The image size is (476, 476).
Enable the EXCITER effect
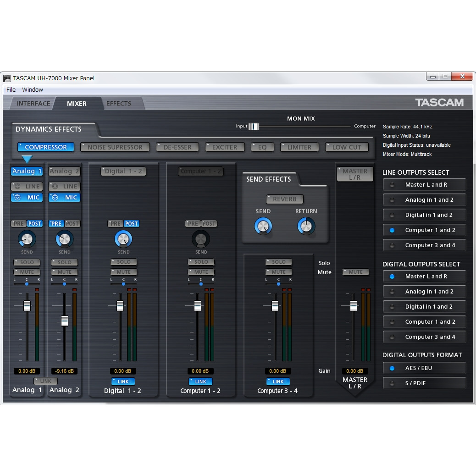click(225, 147)
